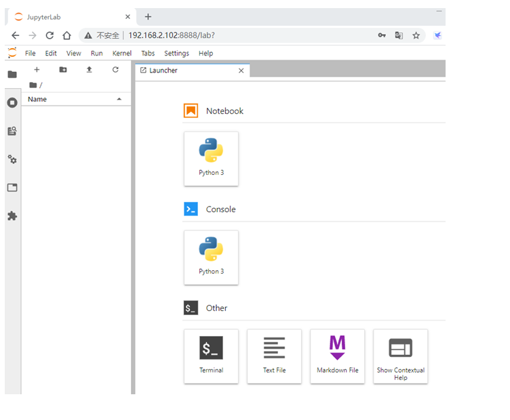Launch a Python 3 notebook
This screenshot has width=510, height=420.
click(x=211, y=159)
